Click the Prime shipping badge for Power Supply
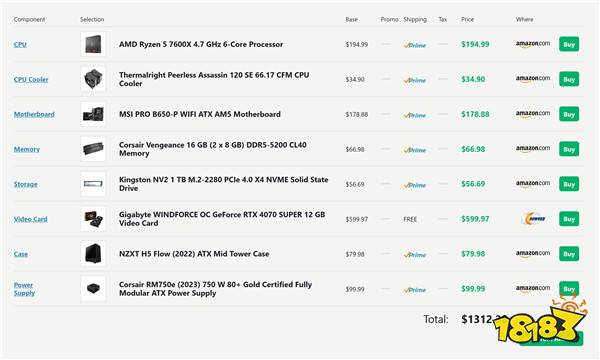This screenshot has height=360, width=600. (x=414, y=290)
